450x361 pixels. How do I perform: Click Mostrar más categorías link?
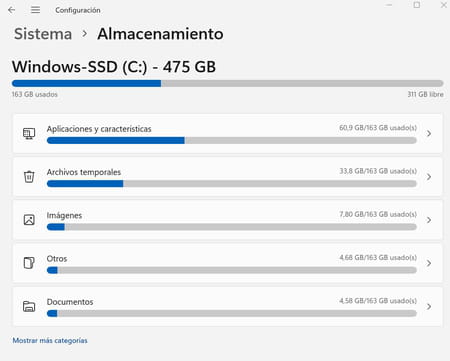50,340
